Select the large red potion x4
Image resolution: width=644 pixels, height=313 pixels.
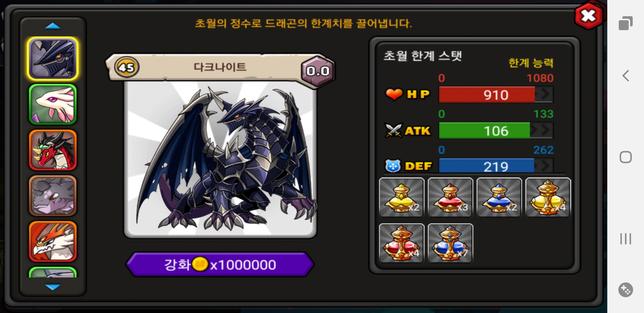tap(401, 243)
